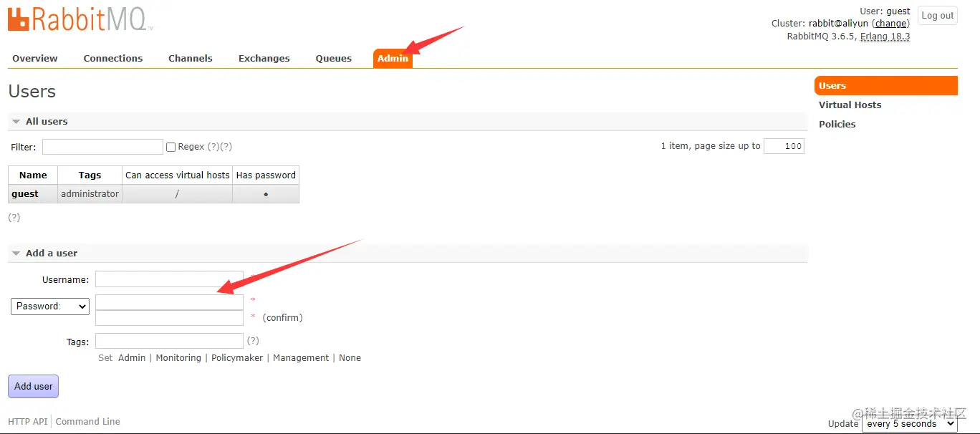
Task: Open Virtual Hosts in the sidebar
Action: click(x=850, y=105)
